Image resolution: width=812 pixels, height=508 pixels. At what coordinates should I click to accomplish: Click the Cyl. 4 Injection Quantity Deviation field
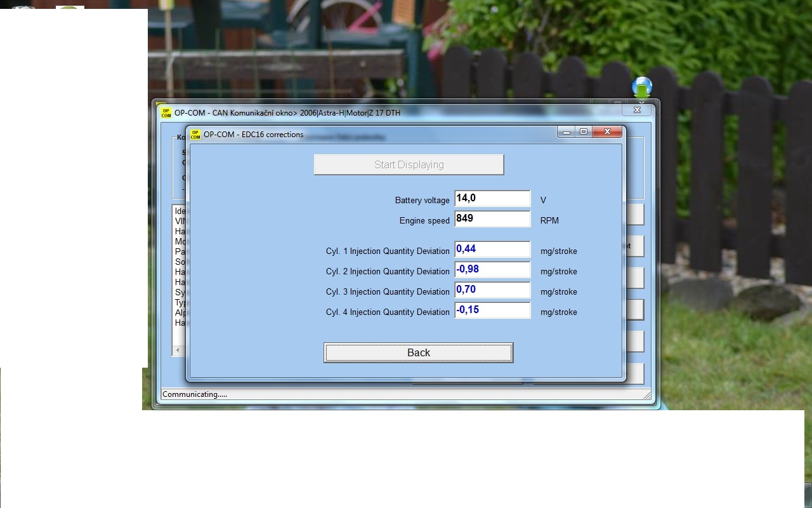[x=492, y=311]
